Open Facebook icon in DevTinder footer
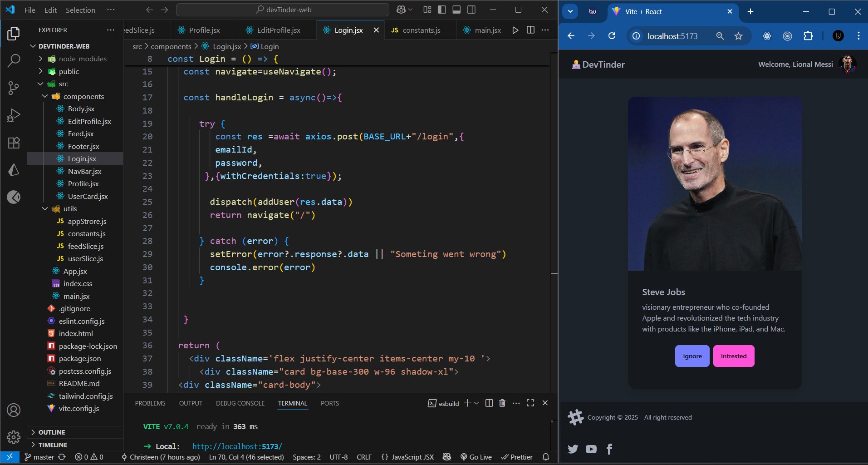 [609, 449]
